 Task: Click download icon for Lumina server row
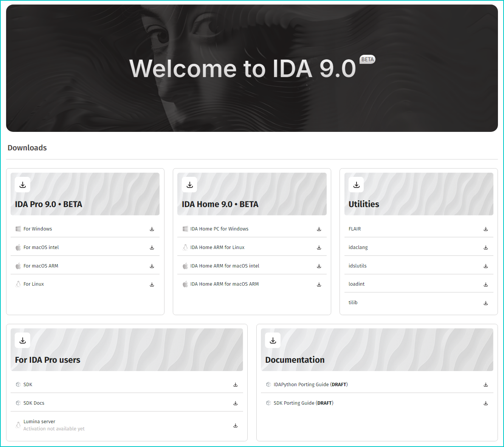click(x=236, y=425)
